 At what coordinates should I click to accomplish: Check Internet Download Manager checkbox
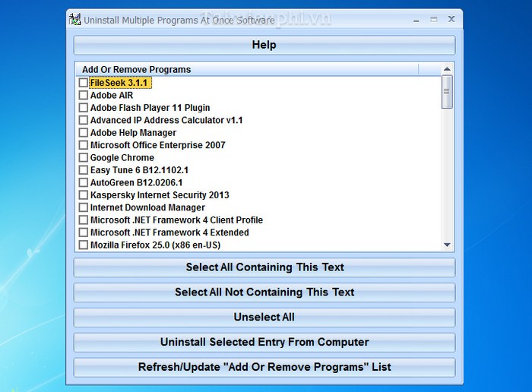pos(83,207)
